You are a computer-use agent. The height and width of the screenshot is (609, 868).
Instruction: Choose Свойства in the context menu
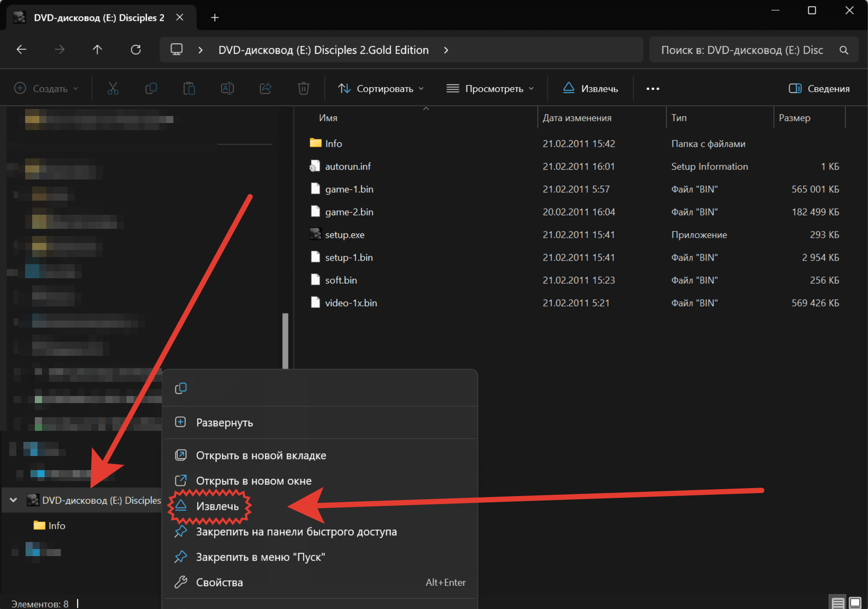[321, 582]
